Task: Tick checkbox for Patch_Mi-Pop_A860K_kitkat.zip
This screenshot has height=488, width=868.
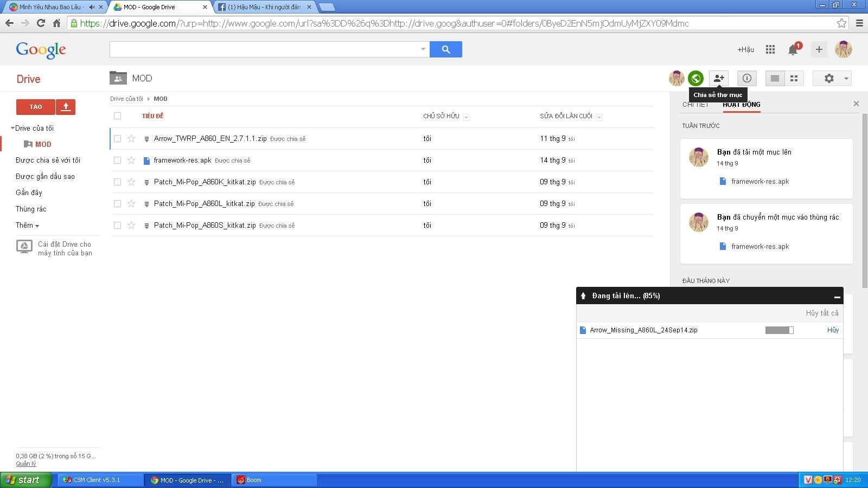Action: point(117,182)
